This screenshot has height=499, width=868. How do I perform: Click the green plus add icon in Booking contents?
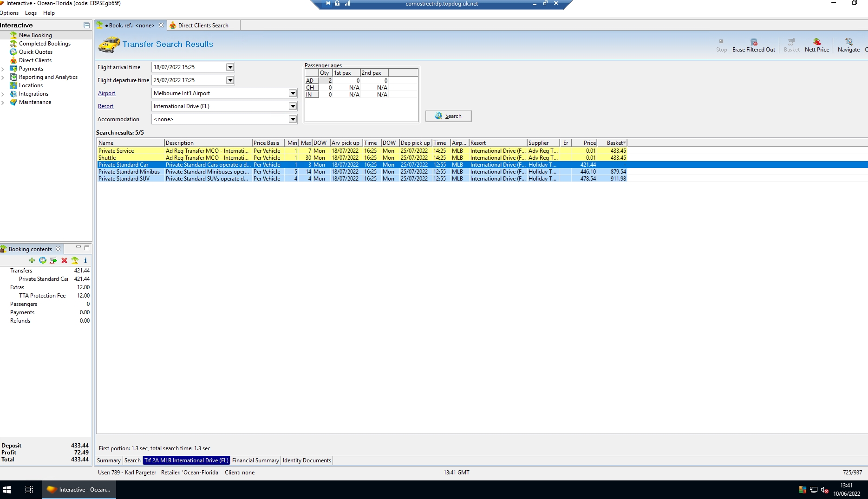[32, 260]
